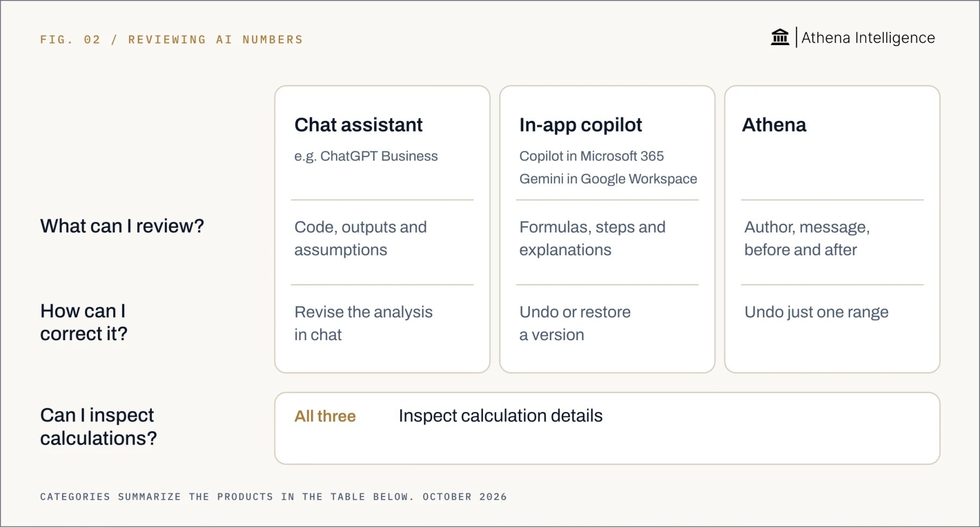Image resolution: width=980 pixels, height=528 pixels.
Task: Click 'Gemini in Google Workspace' text
Action: coord(608,179)
